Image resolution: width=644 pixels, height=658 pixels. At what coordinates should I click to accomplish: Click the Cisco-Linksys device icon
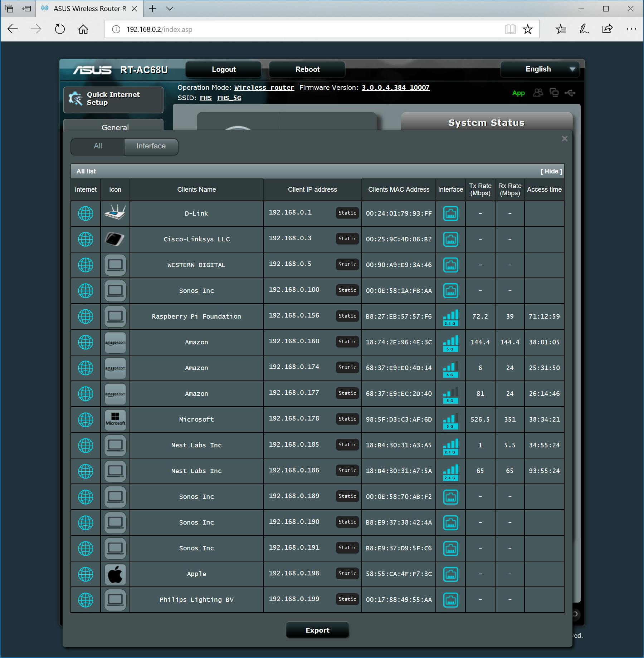pos(115,239)
